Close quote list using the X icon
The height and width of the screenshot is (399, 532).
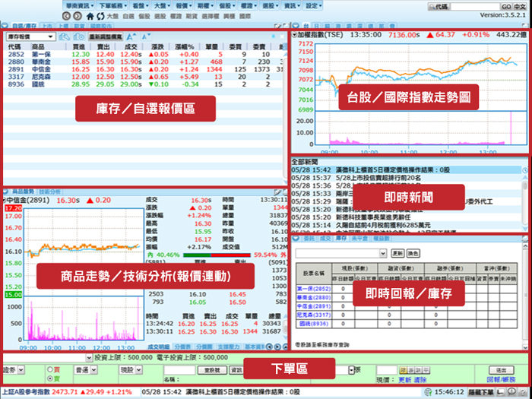point(282,36)
